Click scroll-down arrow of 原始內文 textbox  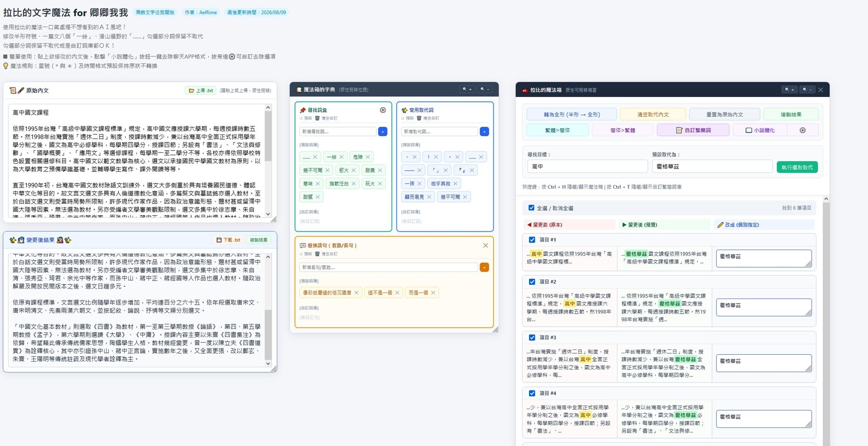268,214
